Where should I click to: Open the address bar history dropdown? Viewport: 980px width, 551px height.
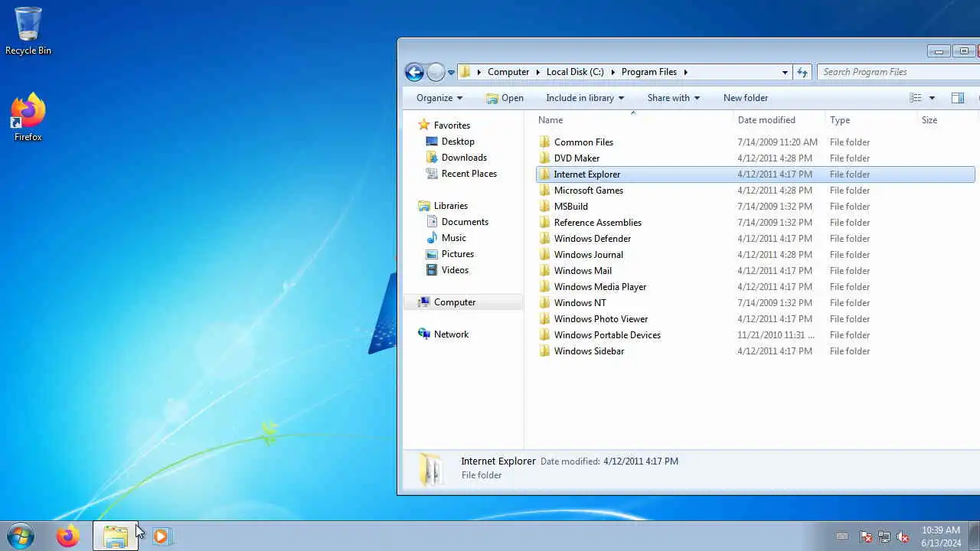pyautogui.click(x=785, y=72)
